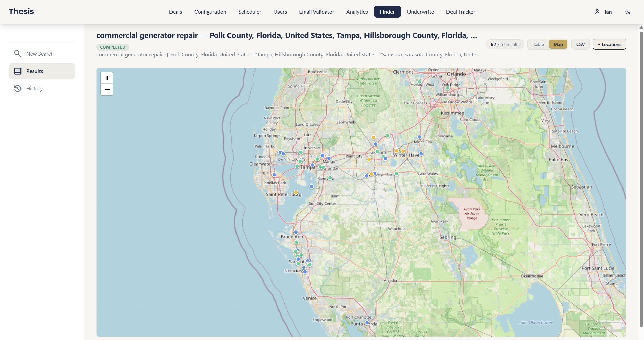Select the Results panel icon in sidebar
This screenshot has width=644, height=340.
[x=17, y=71]
